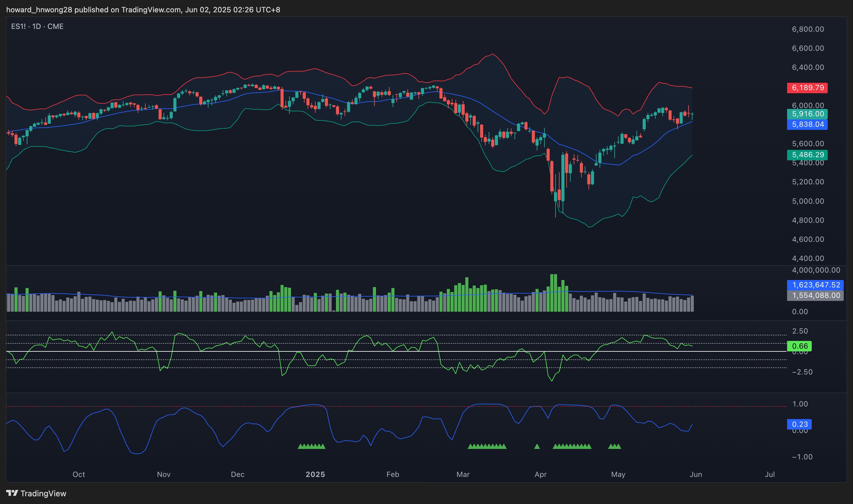Click the TradingView wordmark text

(43, 494)
